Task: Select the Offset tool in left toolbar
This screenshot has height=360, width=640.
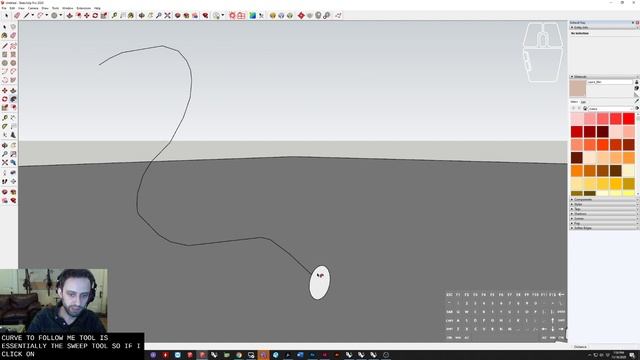Action: [x=13, y=107]
